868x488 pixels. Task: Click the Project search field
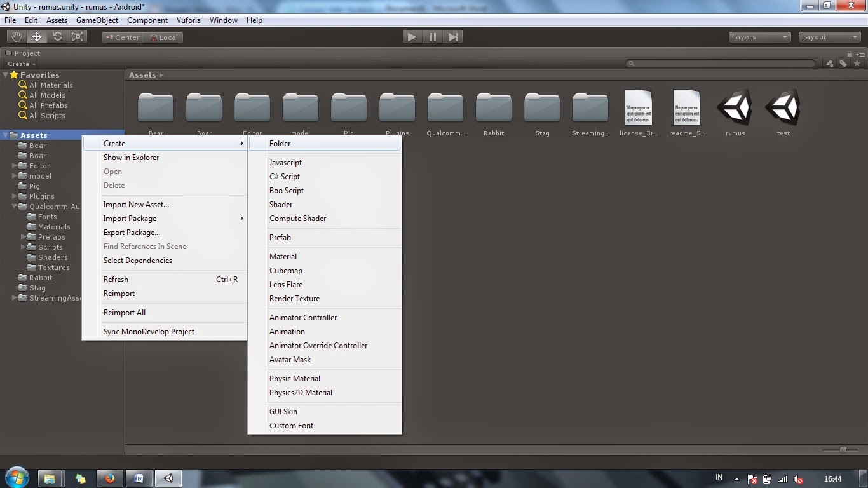click(721, 64)
